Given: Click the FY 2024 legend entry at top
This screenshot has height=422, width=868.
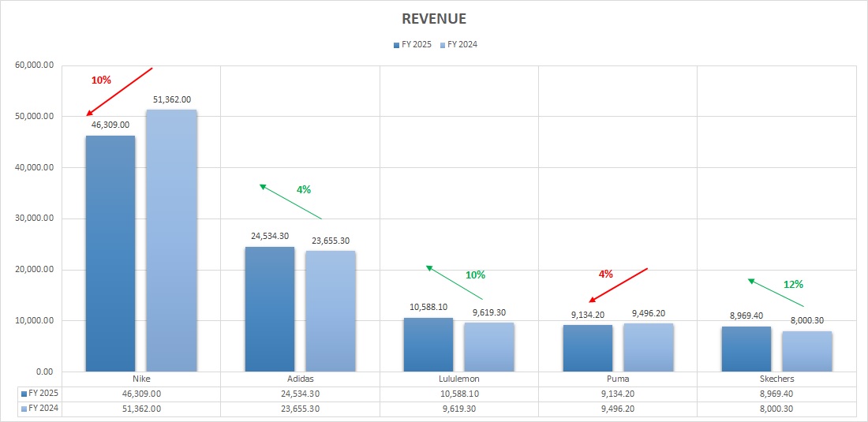Looking at the screenshot, I should click(458, 45).
